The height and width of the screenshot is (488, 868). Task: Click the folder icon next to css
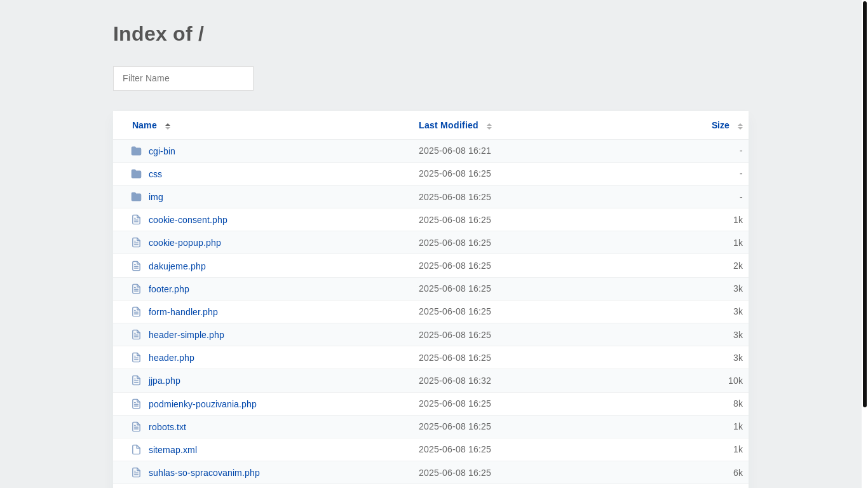[136, 174]
